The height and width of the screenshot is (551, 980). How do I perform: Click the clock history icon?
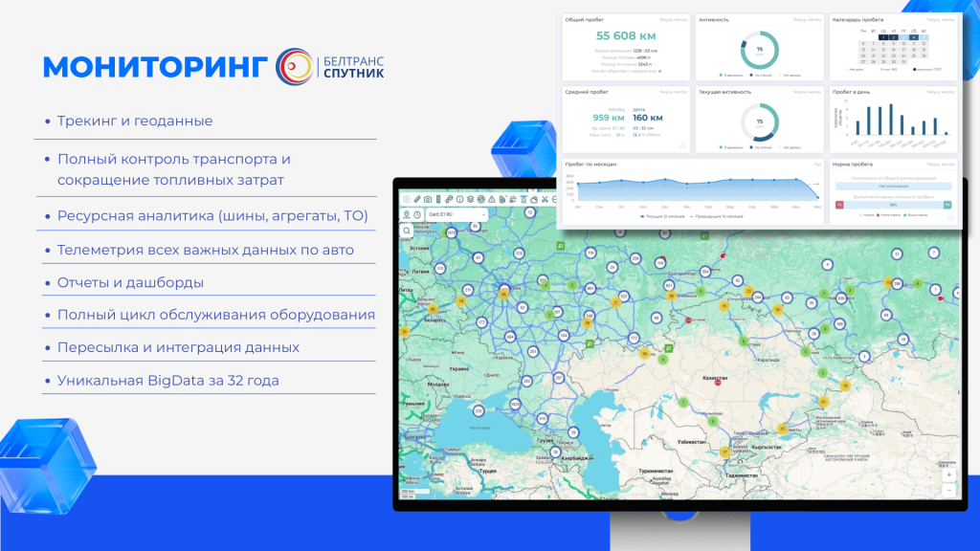coord(417,215)
